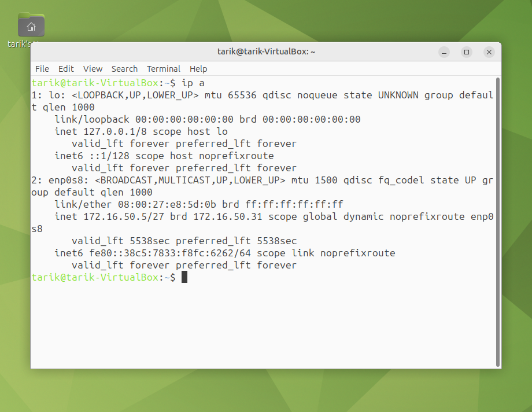Click the "mtu 1500" value
Image resolution: width=532 pixels, height=412 pixels.
[314, 180]
